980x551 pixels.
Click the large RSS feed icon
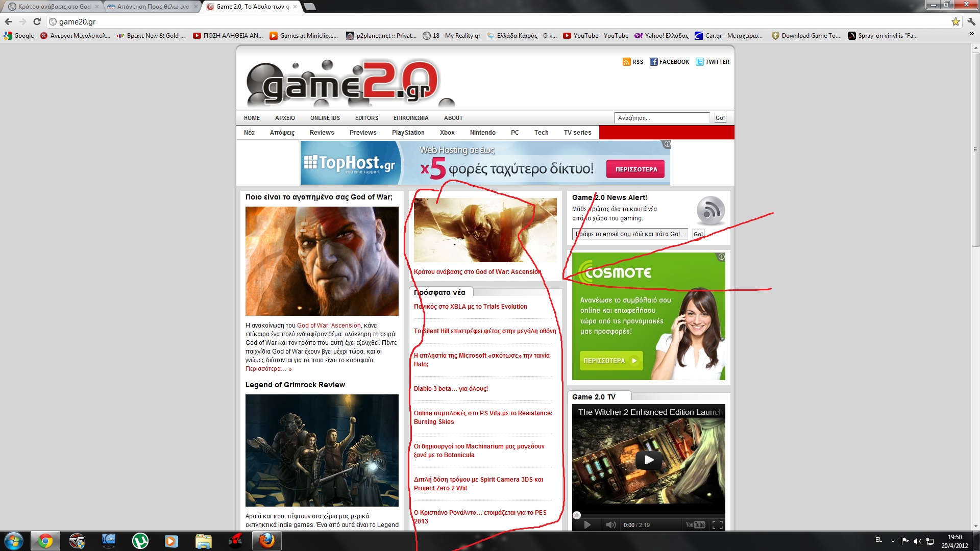(710, 210)
